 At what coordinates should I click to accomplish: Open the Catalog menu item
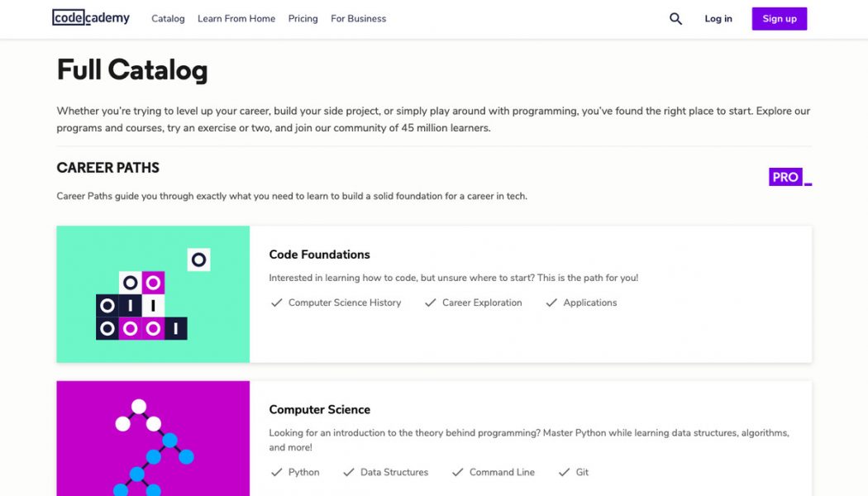(x=168, y=19)
